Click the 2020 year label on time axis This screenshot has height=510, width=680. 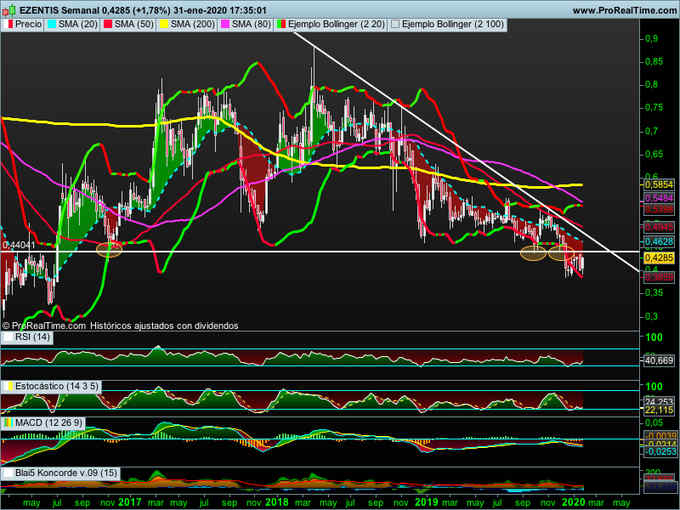pyautogui.click(x=573, y=502)
